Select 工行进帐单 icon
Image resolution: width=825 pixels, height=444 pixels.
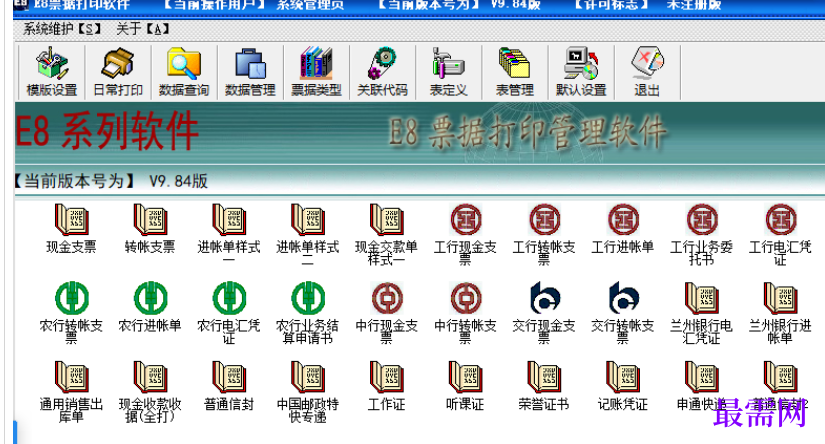623,220
